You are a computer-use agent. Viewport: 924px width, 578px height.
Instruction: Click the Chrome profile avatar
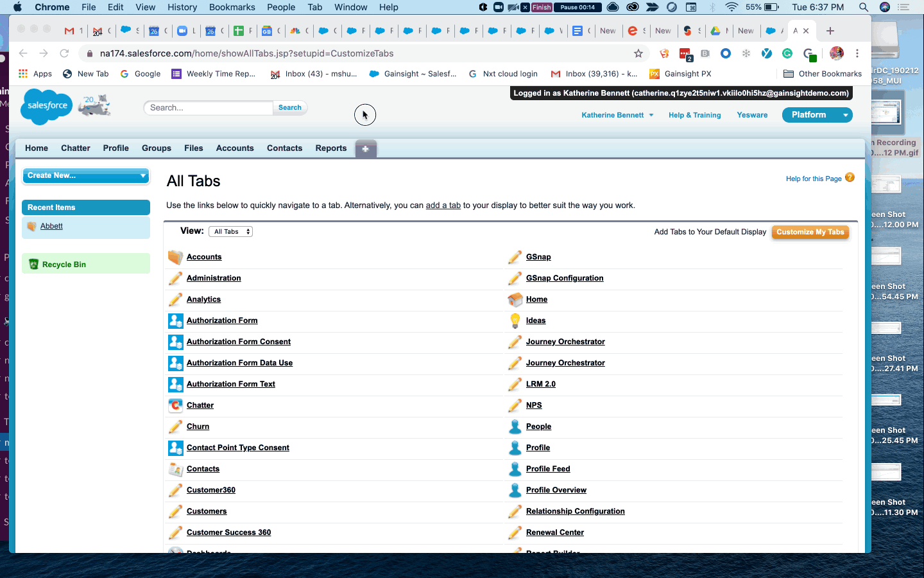click(837, 53)
